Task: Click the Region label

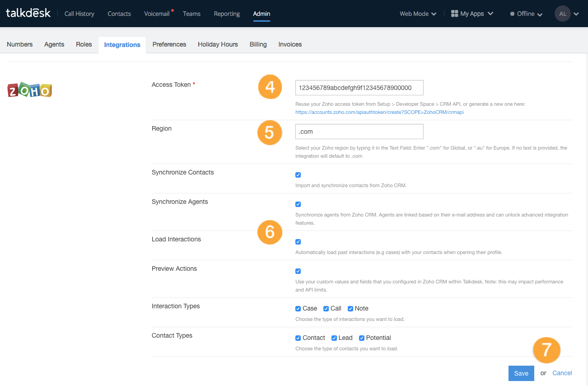Action: point(162,128)
